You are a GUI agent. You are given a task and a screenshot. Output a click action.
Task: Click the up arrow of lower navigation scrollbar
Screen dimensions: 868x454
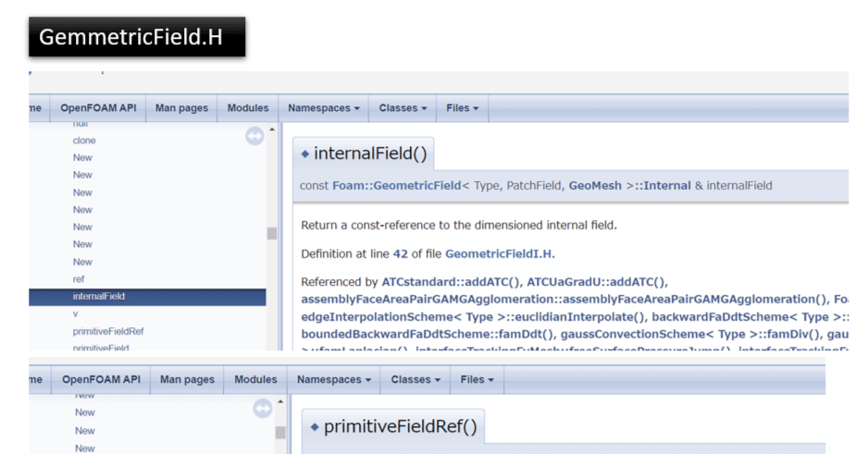pyautogui.click(x=280, y=402)
